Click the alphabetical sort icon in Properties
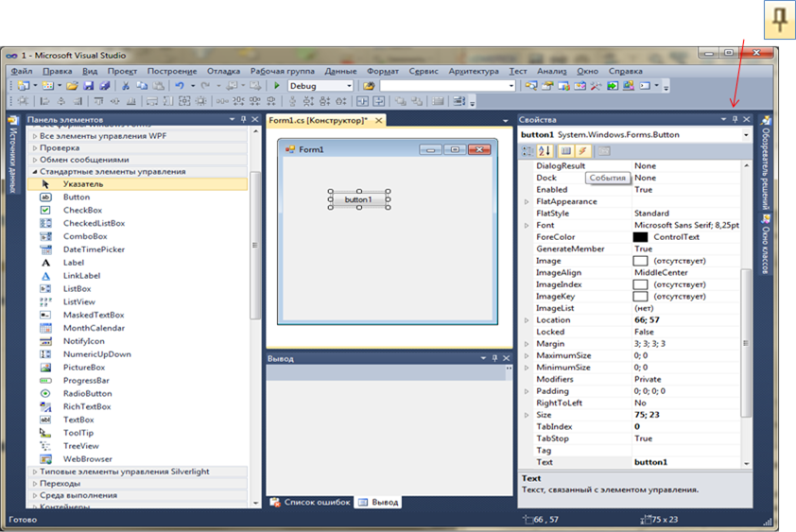 click(545, 151)
